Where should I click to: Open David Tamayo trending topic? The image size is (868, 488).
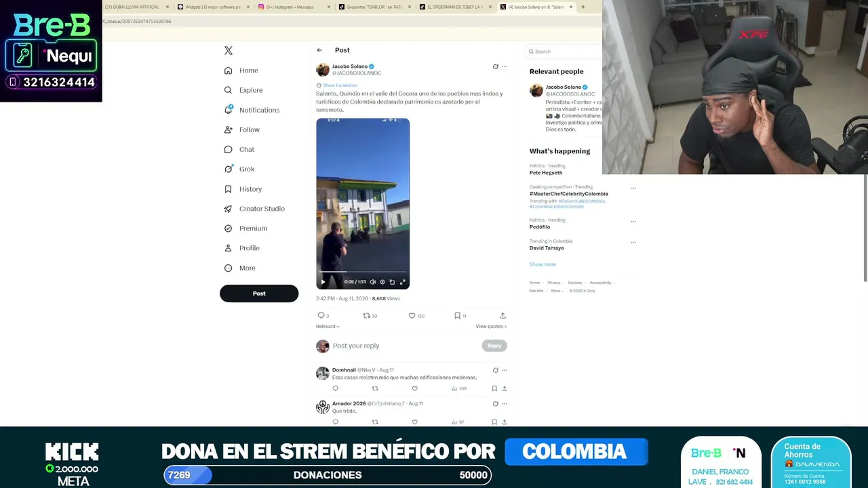pyautogui.click(x=547, y=248)
